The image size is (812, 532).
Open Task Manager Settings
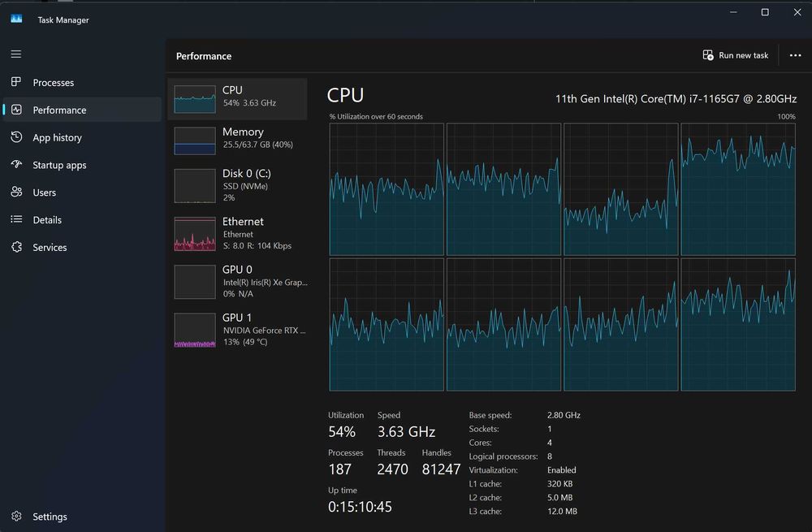[82, 517]
